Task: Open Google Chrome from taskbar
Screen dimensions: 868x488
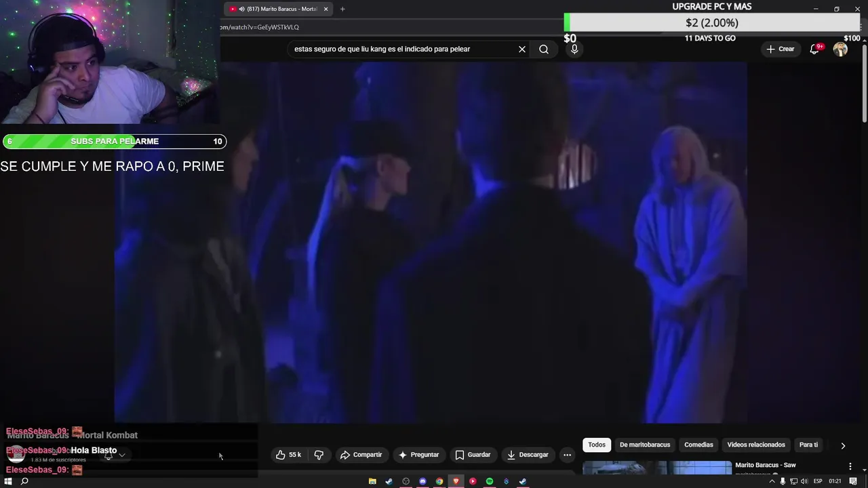Action: pyautogui.click(x=439, y=481)
